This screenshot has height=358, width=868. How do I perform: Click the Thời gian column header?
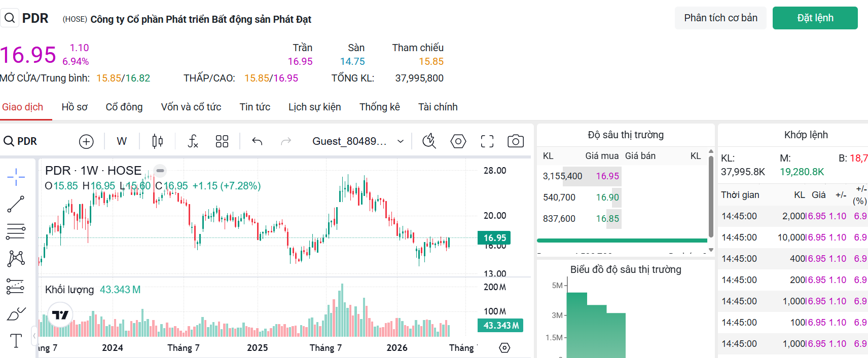point(740,195)
